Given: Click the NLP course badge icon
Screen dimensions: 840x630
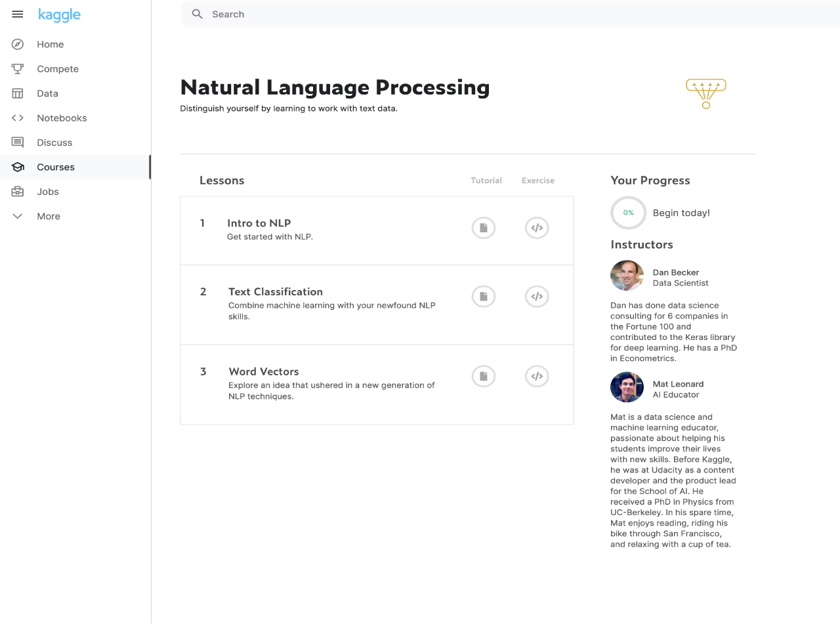Looking at the screenshot, I should coord(706,94).
